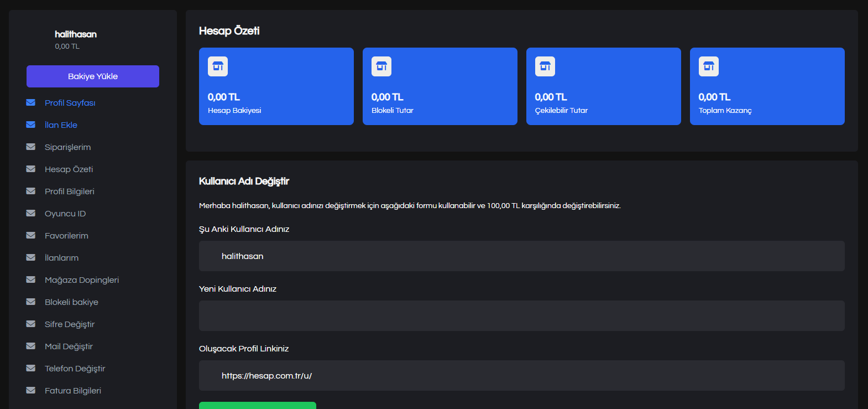Click the envelope icon beside Mail Değiştir
The width and height of the screenshot is (868, 409).
[x=31, y=346]
